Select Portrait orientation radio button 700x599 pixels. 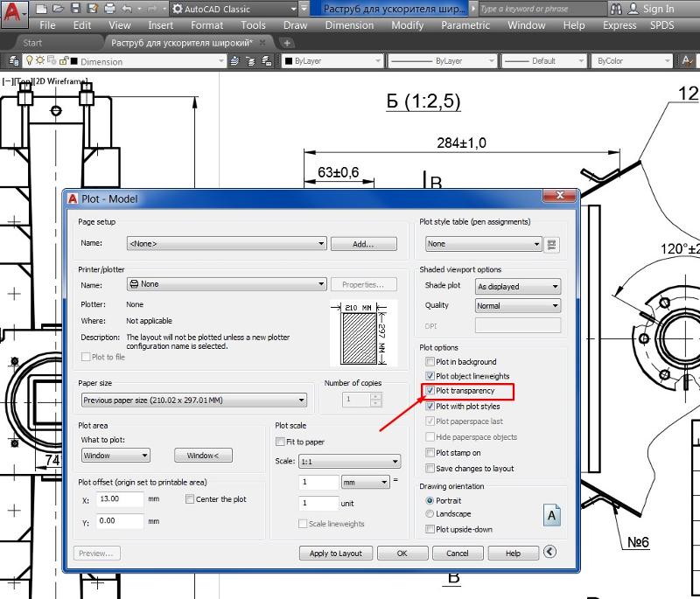tap(430, 500)
